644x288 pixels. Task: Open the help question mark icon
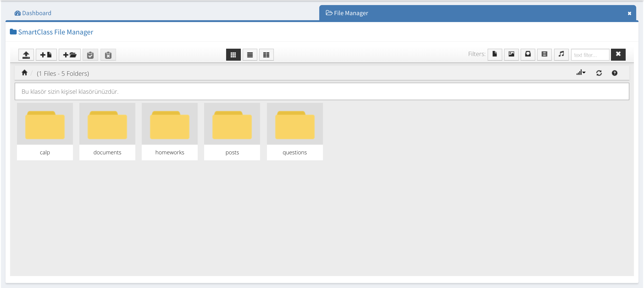614,73
